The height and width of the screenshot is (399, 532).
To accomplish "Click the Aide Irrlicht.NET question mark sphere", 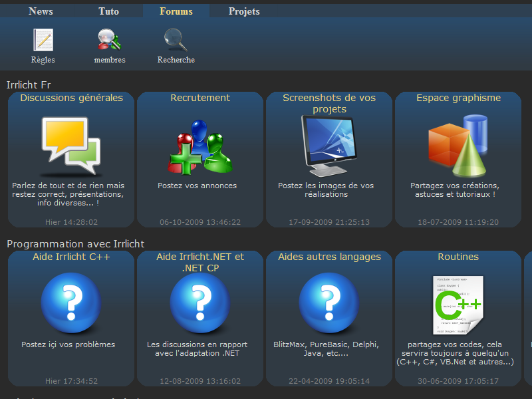I will tap(200, 303).
